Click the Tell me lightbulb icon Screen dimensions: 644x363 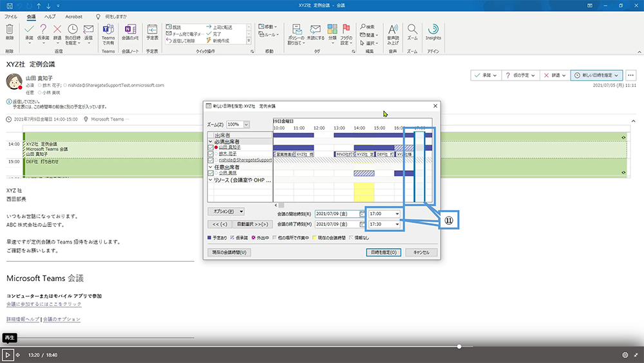98,17
